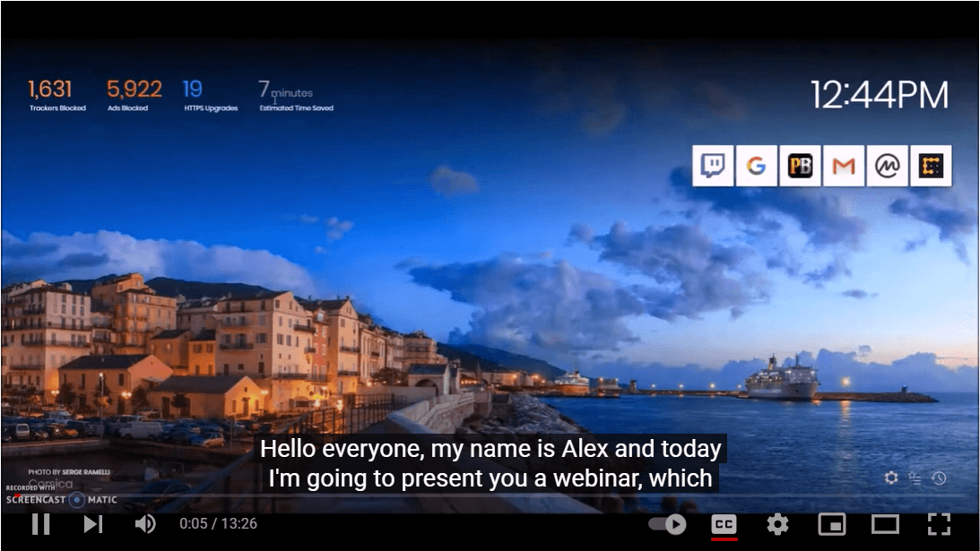Open the Google shortcut tile
The height and width of the screenshot is (551, 980).
pos(756,166)
